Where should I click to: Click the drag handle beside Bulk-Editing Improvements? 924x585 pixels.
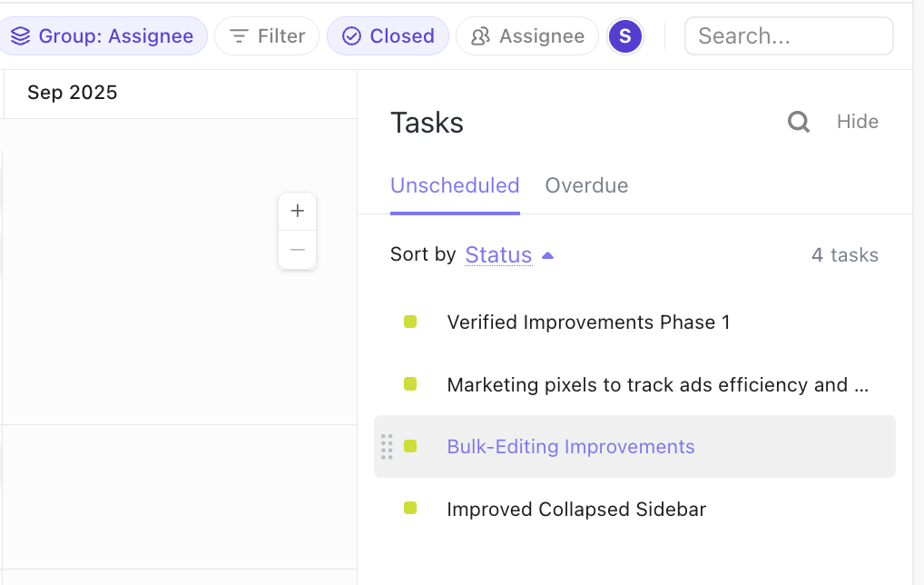pyautogui.click(x=387, y=447)
